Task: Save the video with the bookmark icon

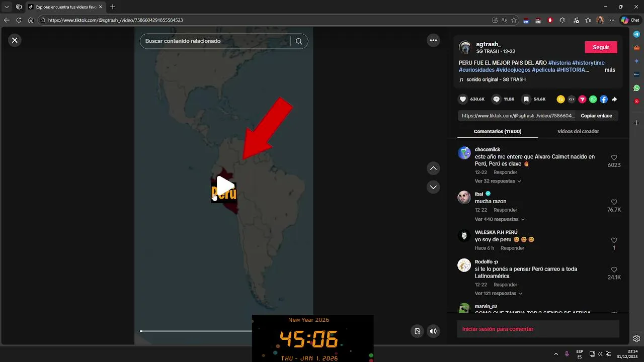Action: point(526,99)
